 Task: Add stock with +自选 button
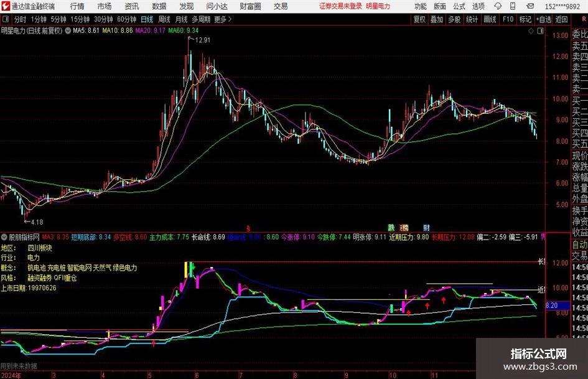coord(543,19)
